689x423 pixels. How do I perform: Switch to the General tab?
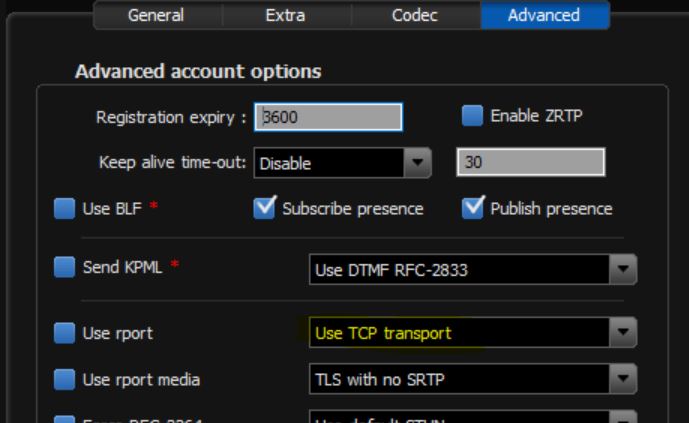point(155,15)
